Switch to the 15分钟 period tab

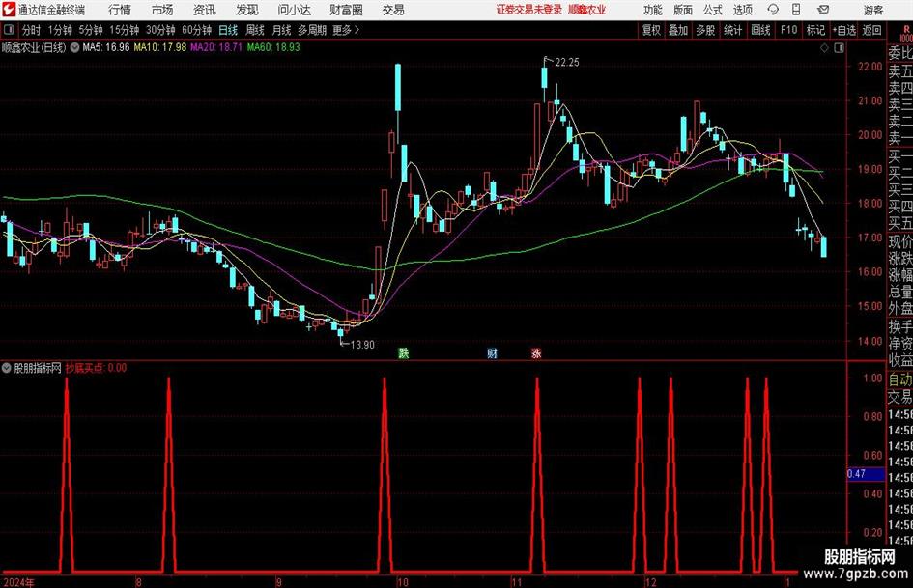125,30
